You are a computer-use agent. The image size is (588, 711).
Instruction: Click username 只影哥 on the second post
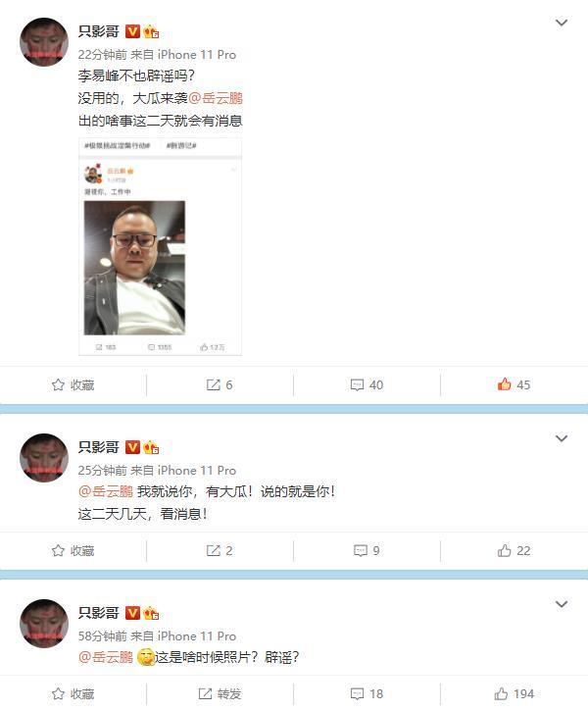click(98, 447)
